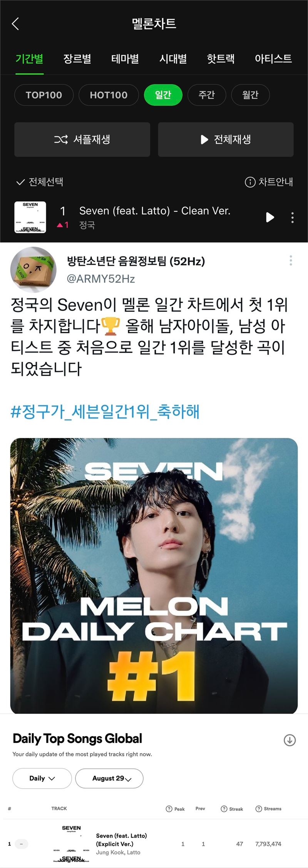Expand the Daily period dropdown

tap(42, 778)
